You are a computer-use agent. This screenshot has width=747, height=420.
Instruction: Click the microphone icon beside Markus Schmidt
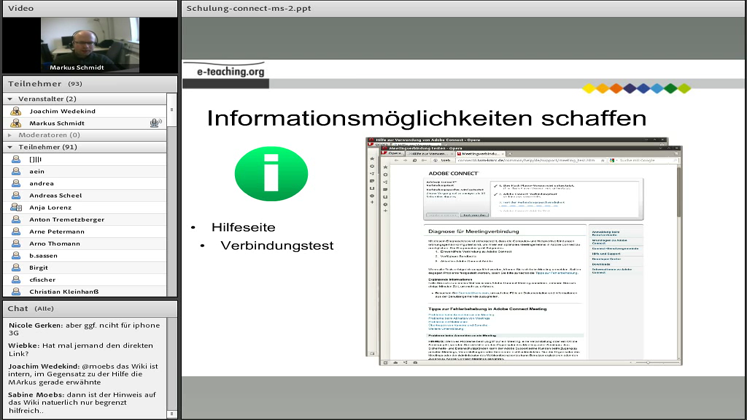click(155, 123)
